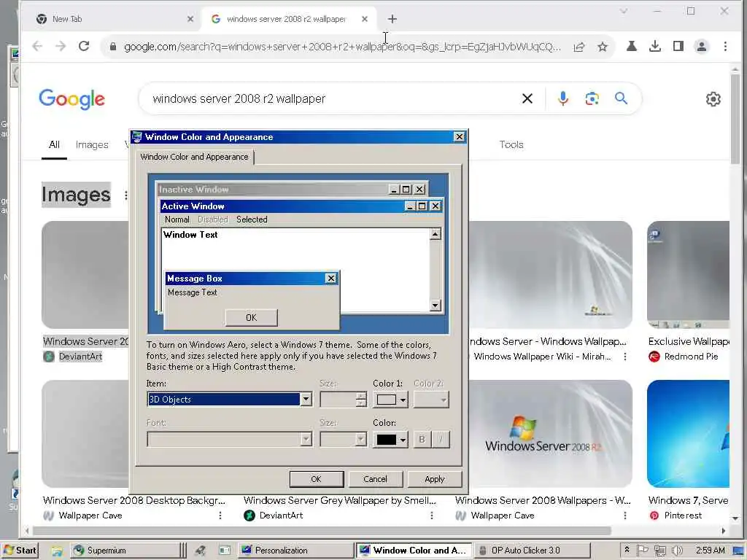The width and height of the screenshot is (747, 560).
Task: Open the browser profile avatar
Action: (x=702, y=46)
